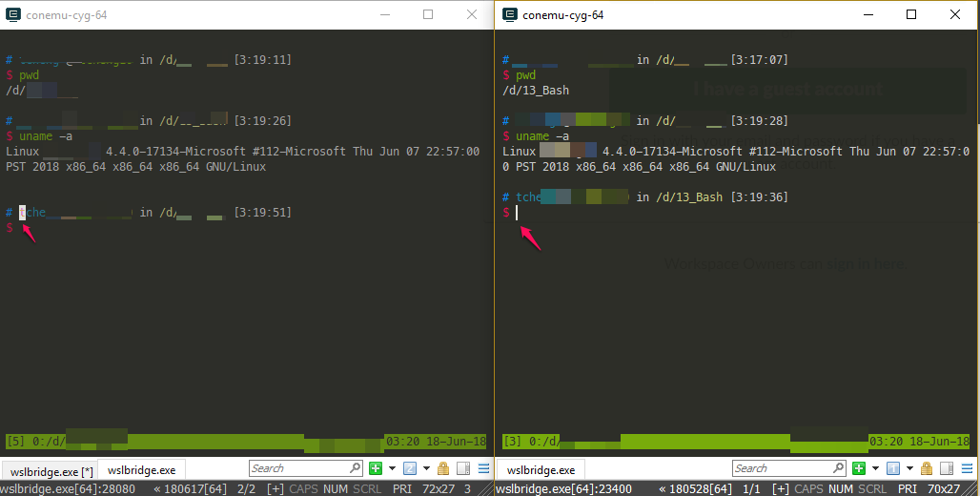
Task: Click the alternative mode pane icon in left window
Action: point(463,468)
